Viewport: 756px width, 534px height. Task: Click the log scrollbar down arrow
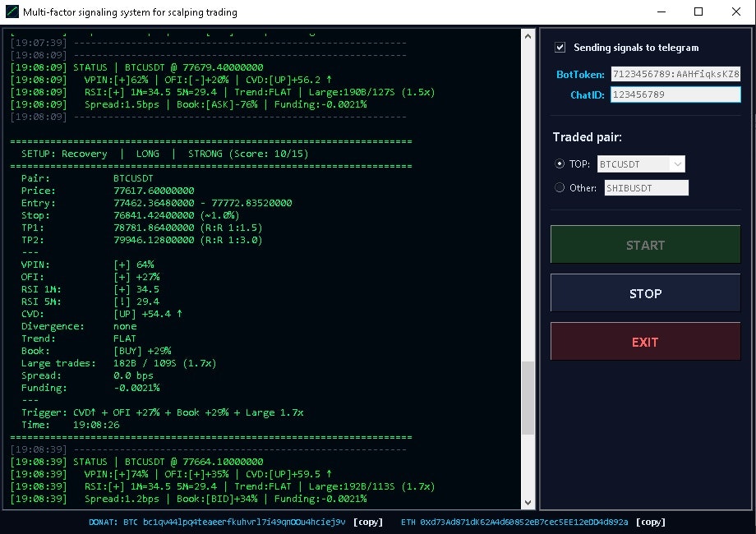click(x=528, y=501)
